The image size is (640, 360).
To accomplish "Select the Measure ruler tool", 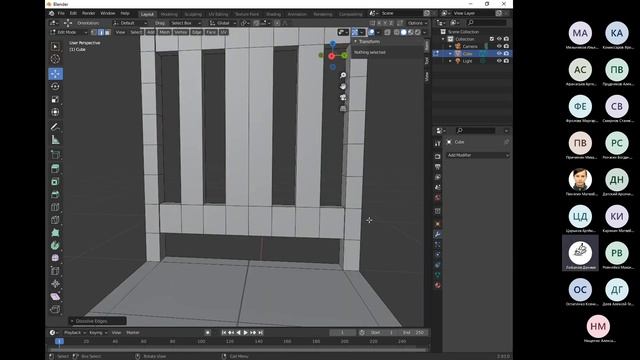I will (56, 140).
